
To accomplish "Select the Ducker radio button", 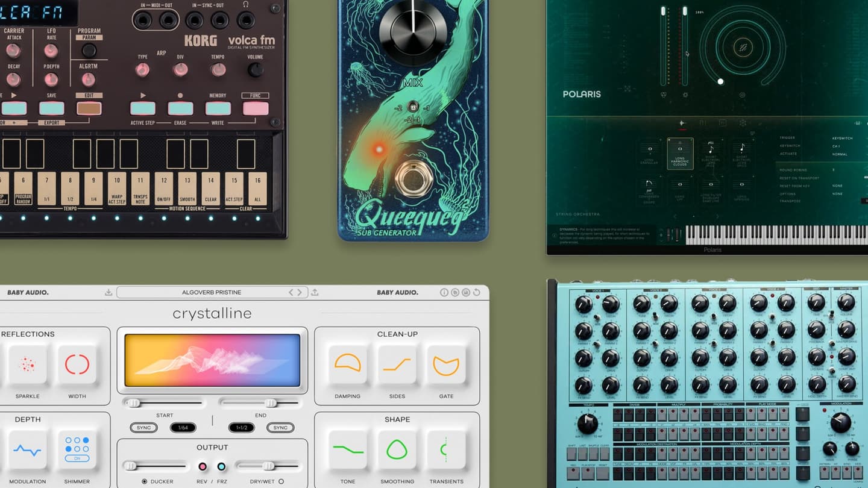I will 144,481.
